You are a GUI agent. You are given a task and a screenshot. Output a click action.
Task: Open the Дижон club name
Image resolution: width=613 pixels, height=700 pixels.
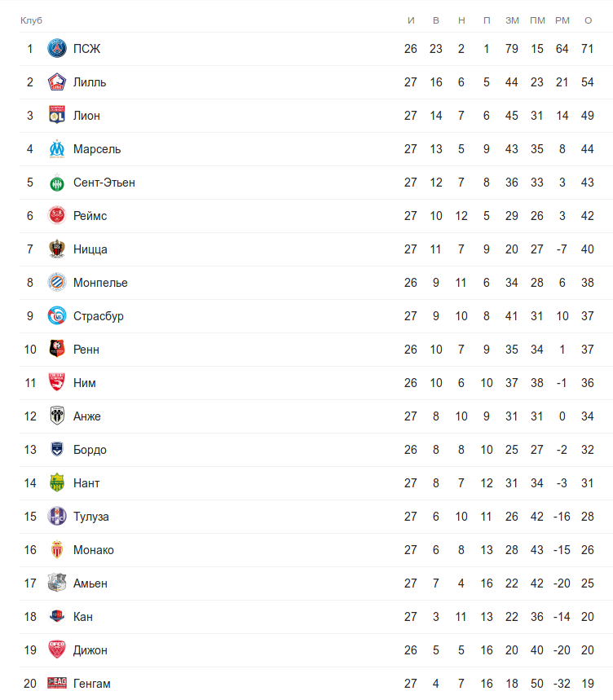[90, 650]
